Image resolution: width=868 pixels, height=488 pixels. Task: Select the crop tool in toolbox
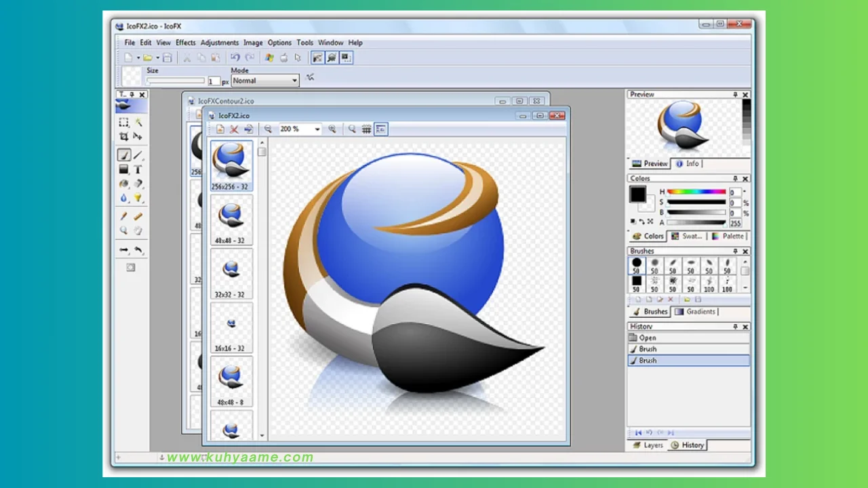click(x=123, y=136)
